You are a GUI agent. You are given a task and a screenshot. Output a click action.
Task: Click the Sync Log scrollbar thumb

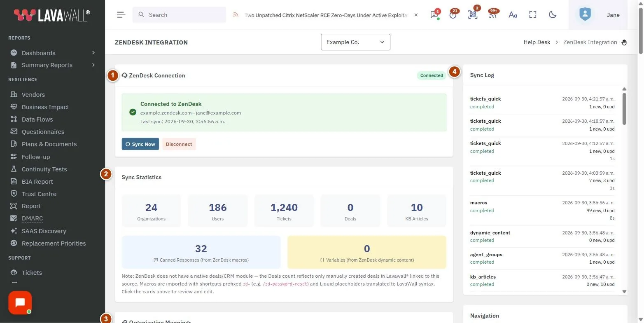[624, 108]
